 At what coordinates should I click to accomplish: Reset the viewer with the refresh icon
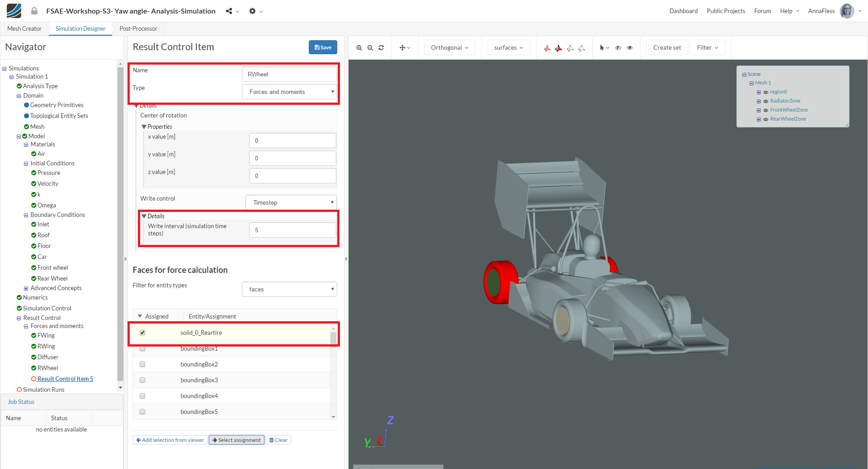click(381, 48)
